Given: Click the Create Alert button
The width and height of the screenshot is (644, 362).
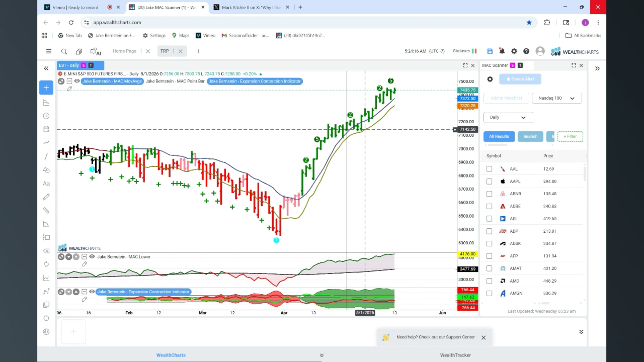Looking at the screenshot, I should (520, 79).
